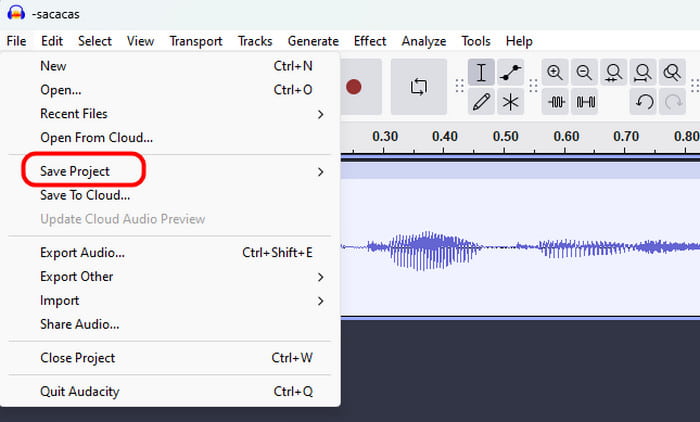The image size is (700, 422).
Task: Click the audio waveform in the track
Action: click(520, 247)
